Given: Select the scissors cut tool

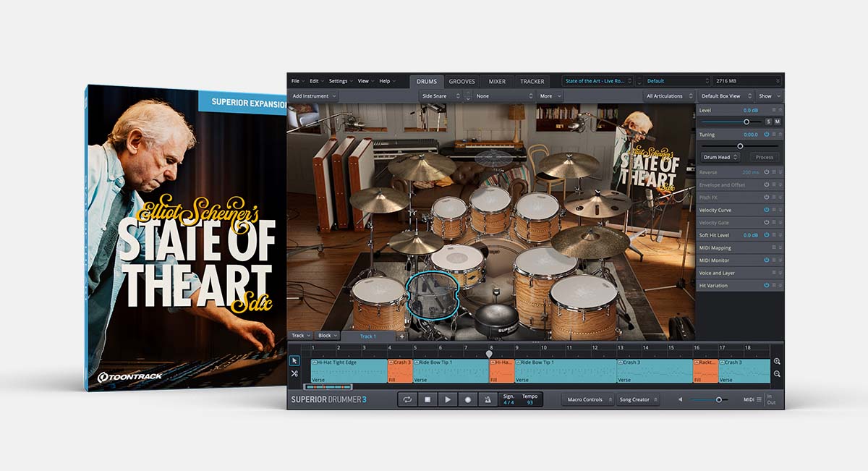Looking at the screenshot, I should tap(294, 373).
